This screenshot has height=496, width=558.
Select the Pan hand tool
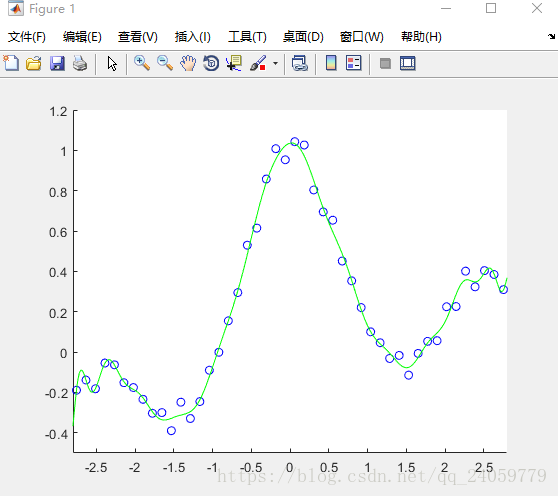188,64
